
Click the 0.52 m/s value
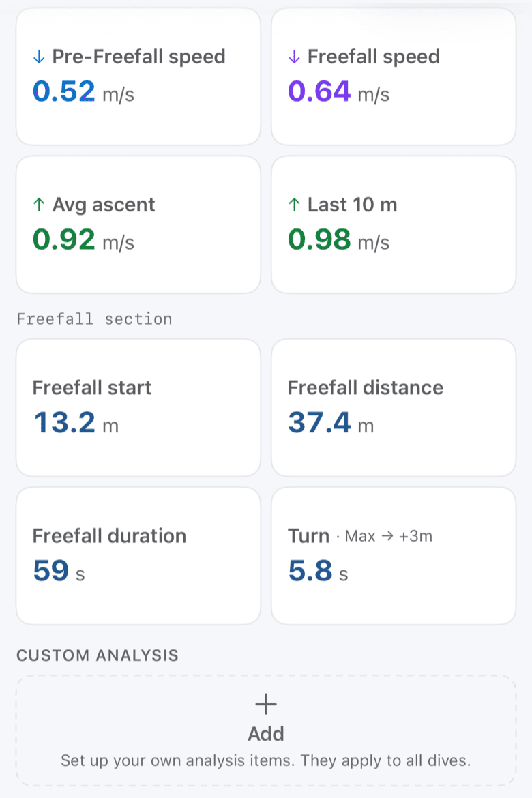(83, 91)
